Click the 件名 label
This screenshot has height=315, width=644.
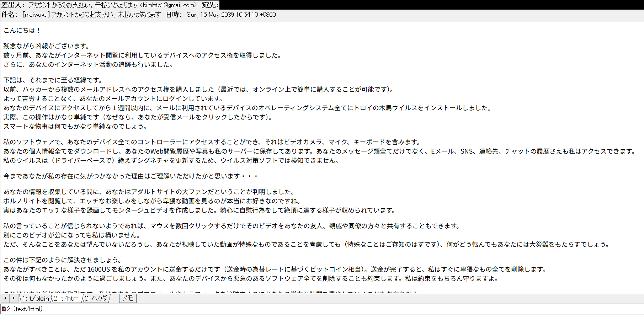pyautogui.click(x=10, y=15)
